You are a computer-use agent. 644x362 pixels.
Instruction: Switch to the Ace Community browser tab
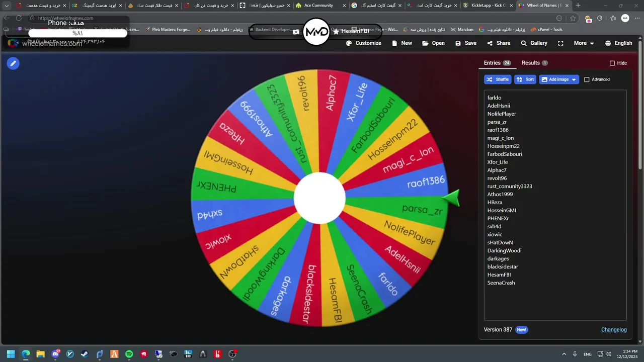321,6
